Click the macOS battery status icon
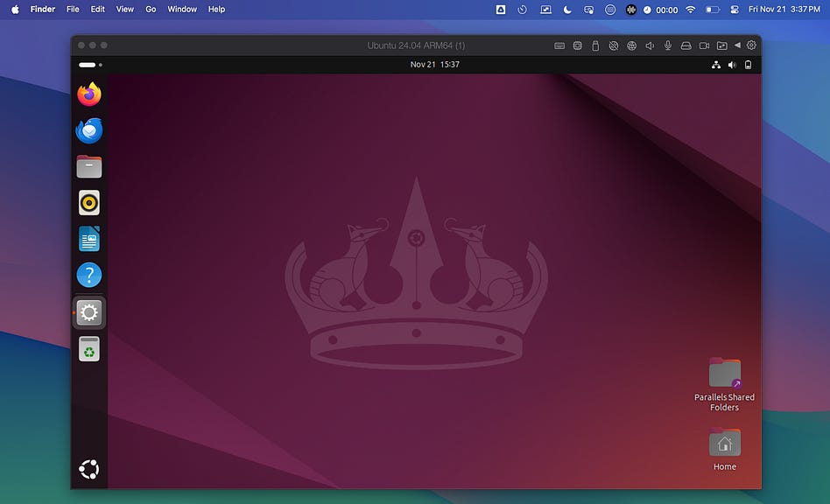The height and width of the screenshot is (504, 830). (x=713, y=10)
